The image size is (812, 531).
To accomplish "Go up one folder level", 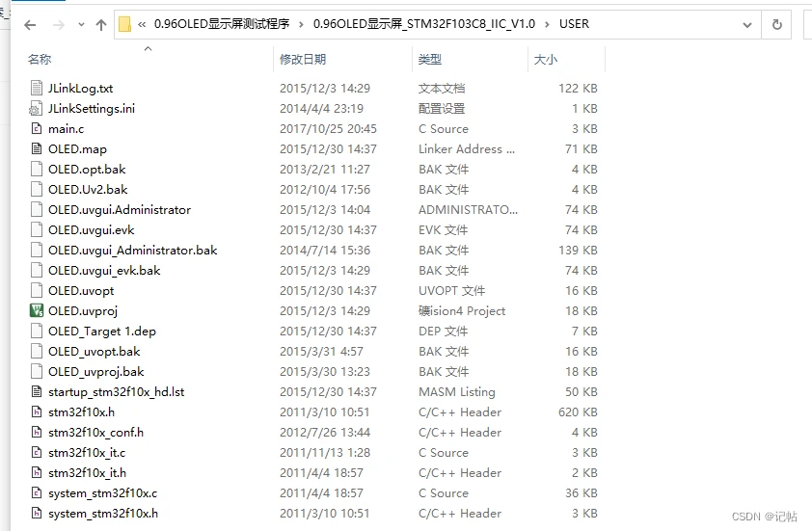I will coord(101,24).
